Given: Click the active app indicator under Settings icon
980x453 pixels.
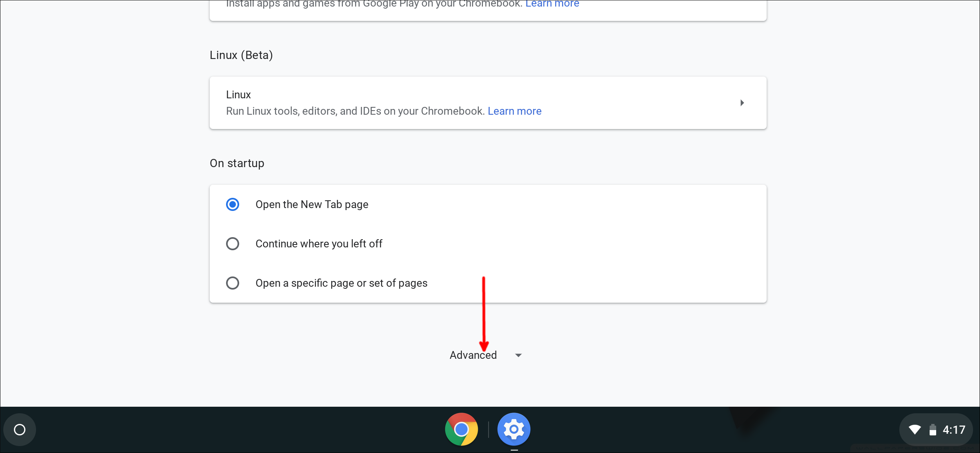Looking at the screenshot, I should (514, 449).
